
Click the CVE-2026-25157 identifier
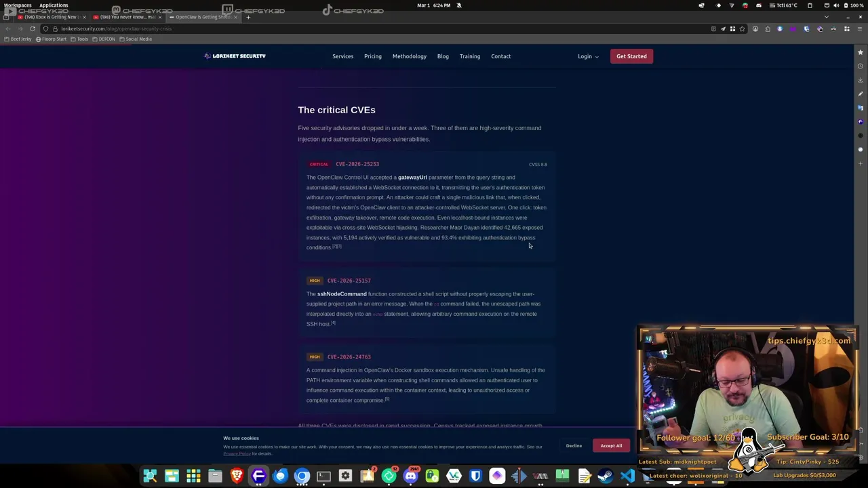tap(349, 281)
